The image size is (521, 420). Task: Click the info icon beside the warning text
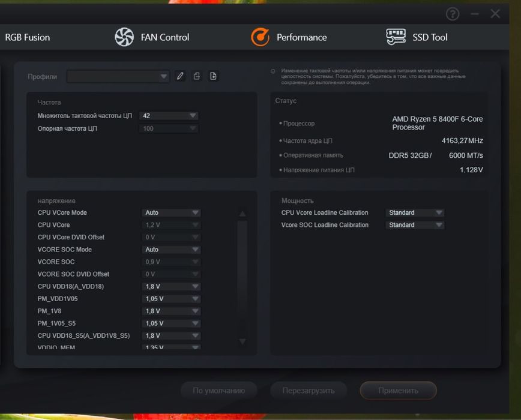pyautogui.click(x=273, y=71)
